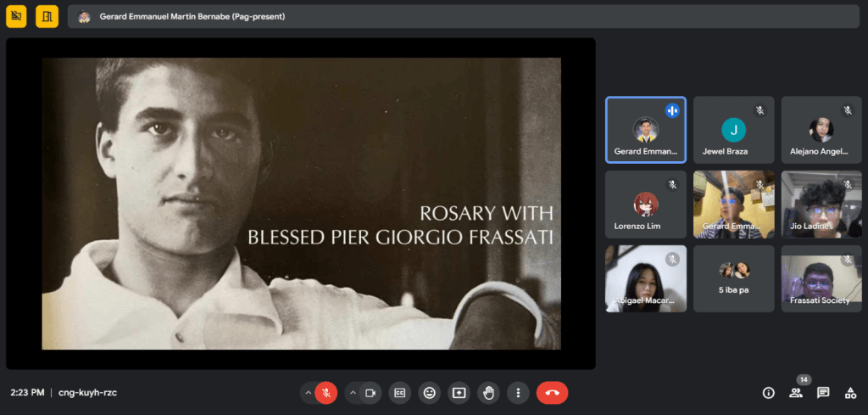Leave the call with red hang-up button
Image resolution: width=868 pixels, height=415 pixels.
click(x=552, y=393)
